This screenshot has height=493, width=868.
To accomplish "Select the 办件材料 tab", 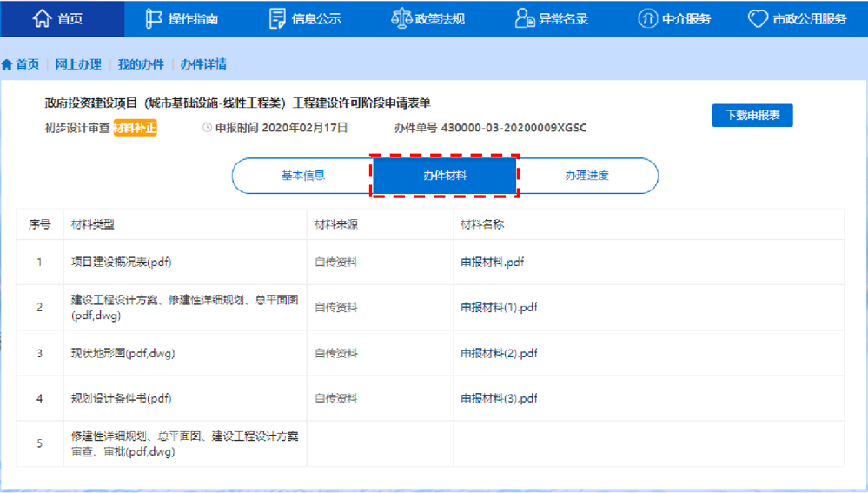I will point(445,176).
